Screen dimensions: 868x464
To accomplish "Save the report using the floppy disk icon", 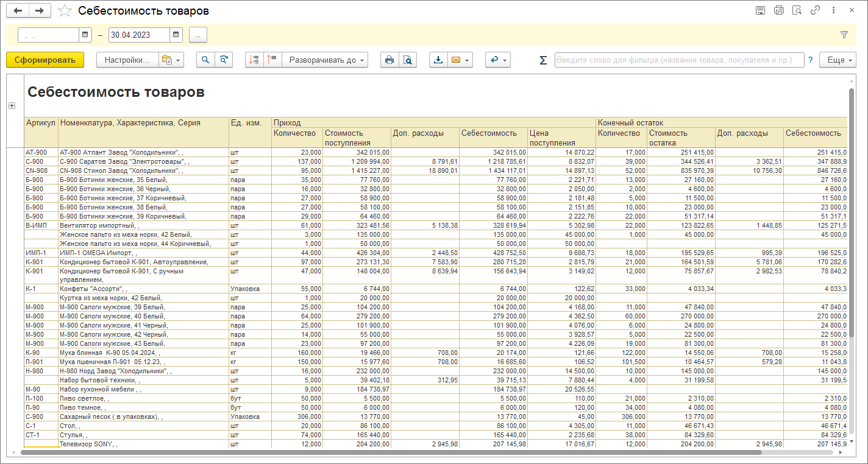I will 760,10.
